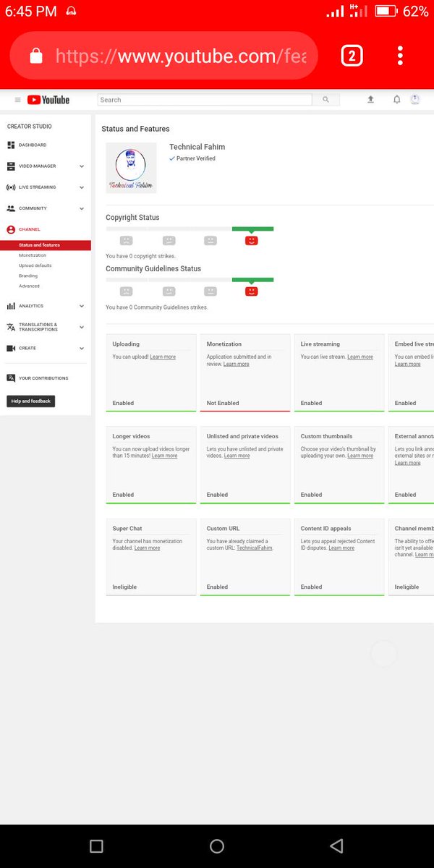Click the Translations & Transcriptions icon
The height and width of the screenshot is (868, 434).
pos(11,327)
